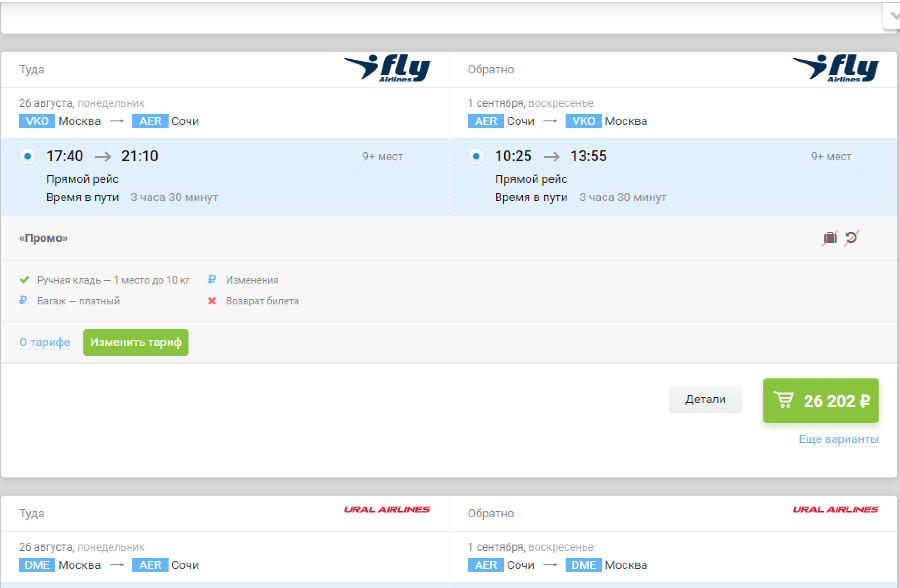Screen dimensions: 900x588
Task: Click the ruble icon beside Изменения
Action: click(212, 280)
